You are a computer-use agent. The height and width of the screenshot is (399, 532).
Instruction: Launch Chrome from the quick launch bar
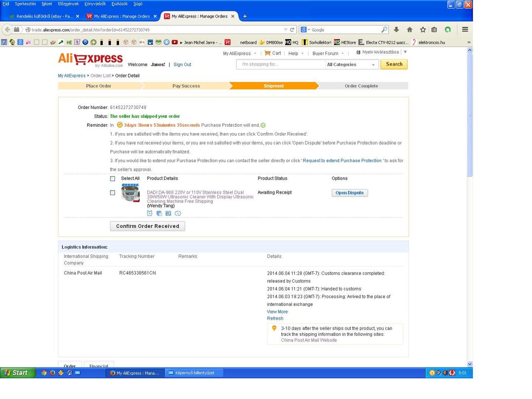tap(44, 373)
